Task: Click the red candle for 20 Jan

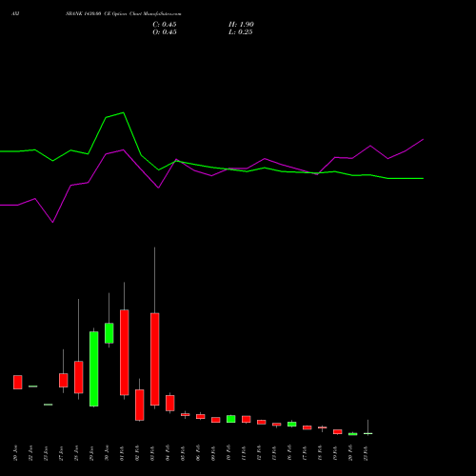Action: pos(18,382)
